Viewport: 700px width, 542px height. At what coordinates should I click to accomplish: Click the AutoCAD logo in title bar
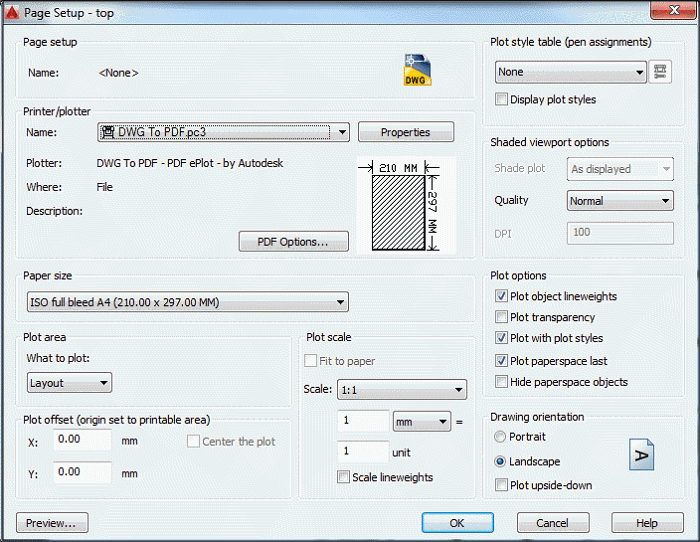click(12, 11)
